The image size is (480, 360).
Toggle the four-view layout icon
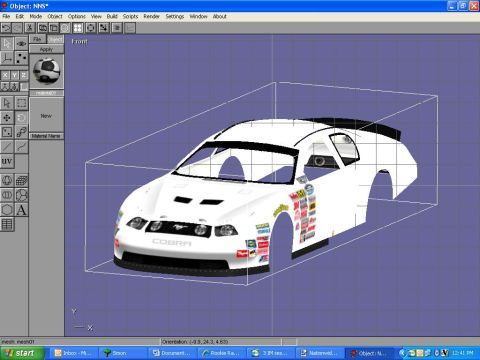click(78, 28)
